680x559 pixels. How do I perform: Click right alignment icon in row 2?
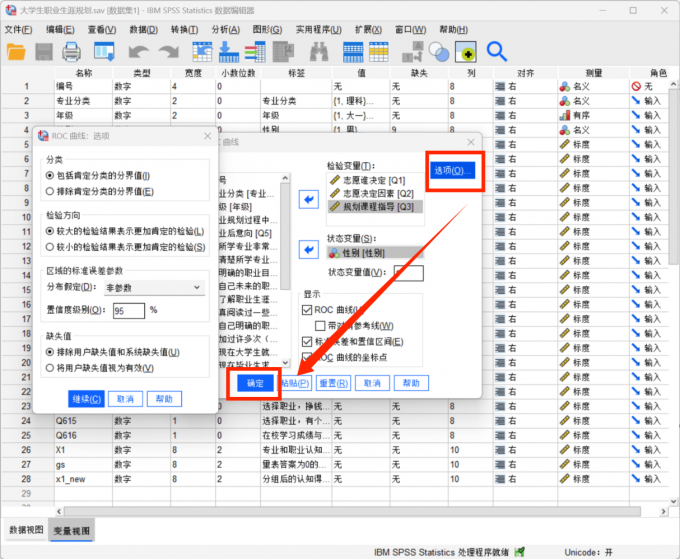point(500,101)
